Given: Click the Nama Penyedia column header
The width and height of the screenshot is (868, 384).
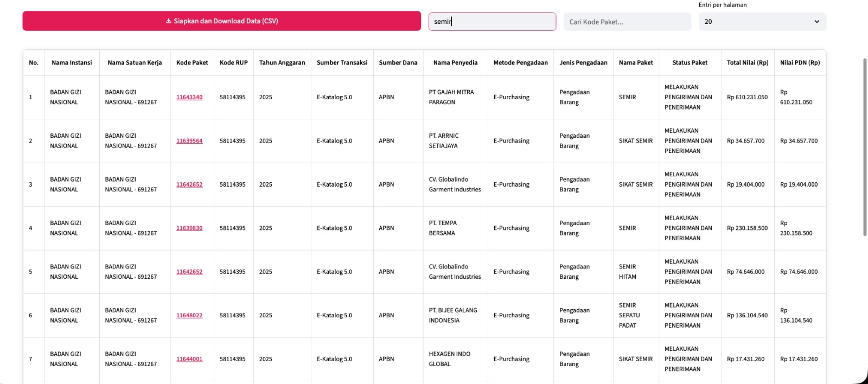Looking at the screenshot, I should (455, 63).
